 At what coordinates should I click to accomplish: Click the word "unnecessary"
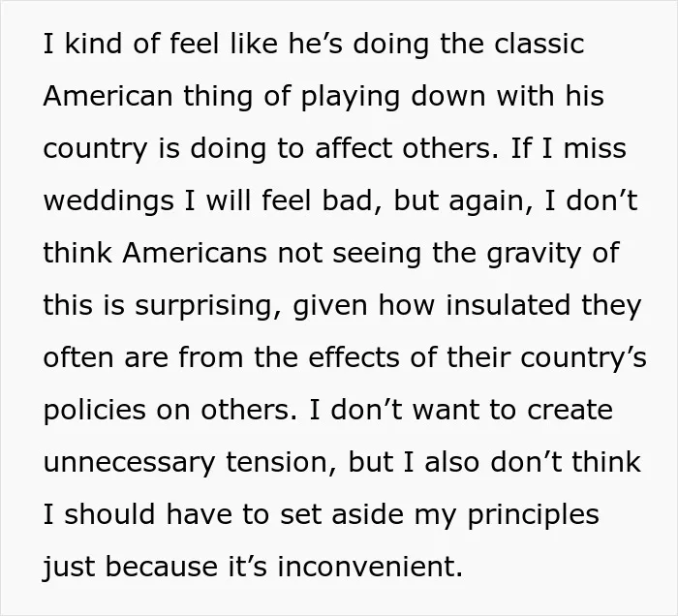[x=129, y=463]
